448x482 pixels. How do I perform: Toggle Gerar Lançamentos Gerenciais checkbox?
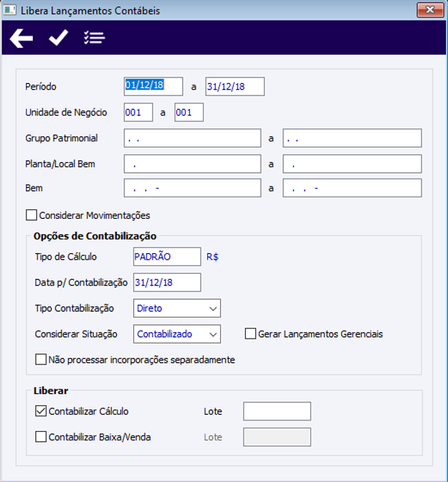[x=250, y=334]
